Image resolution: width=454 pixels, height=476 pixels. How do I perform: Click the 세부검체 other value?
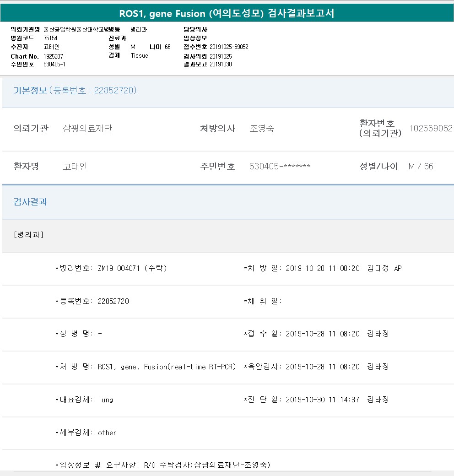coord(107,433)
